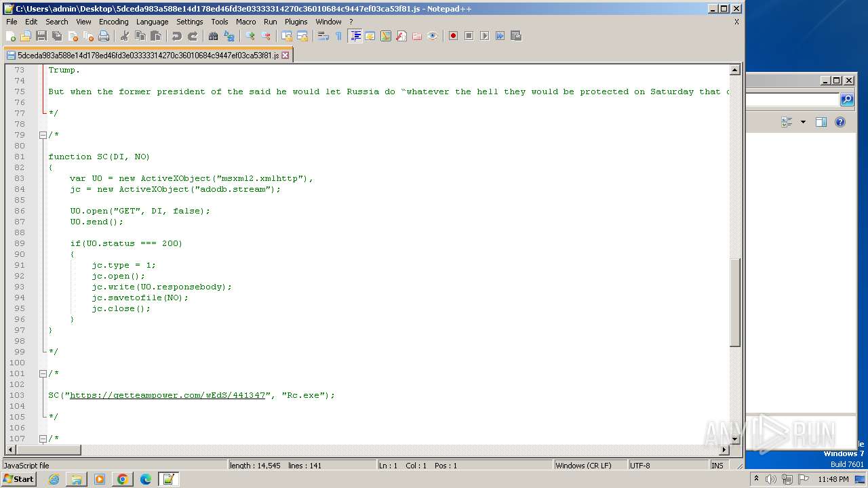
Task: Open Document Map panel icon
Action: 386,36
